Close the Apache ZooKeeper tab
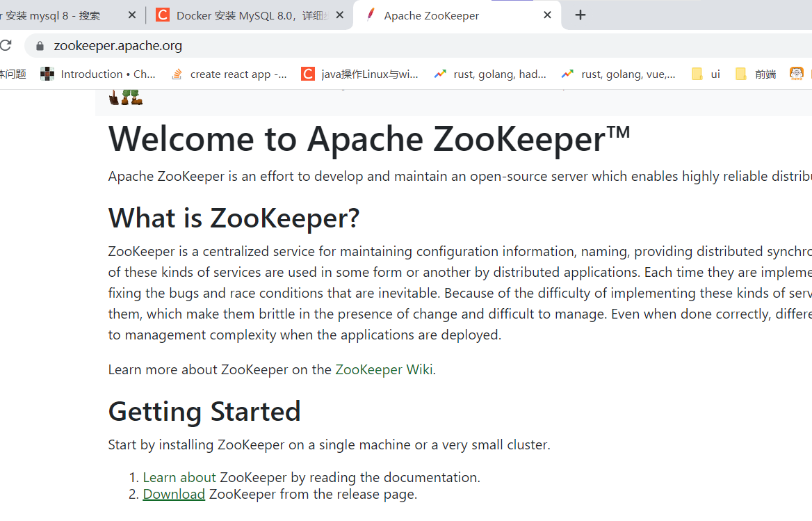 pos(547,15)
